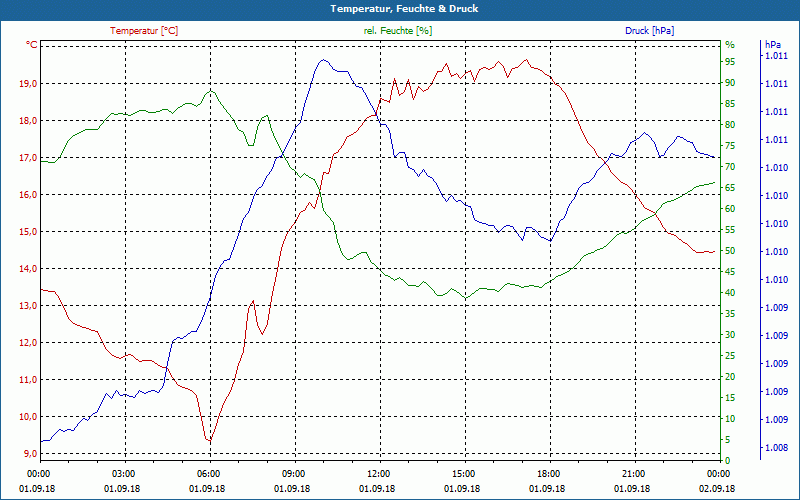The width and height of the screenshot is (800, 500).
Task: Click the "06:00" time axis label
Action: click(207, 473)
